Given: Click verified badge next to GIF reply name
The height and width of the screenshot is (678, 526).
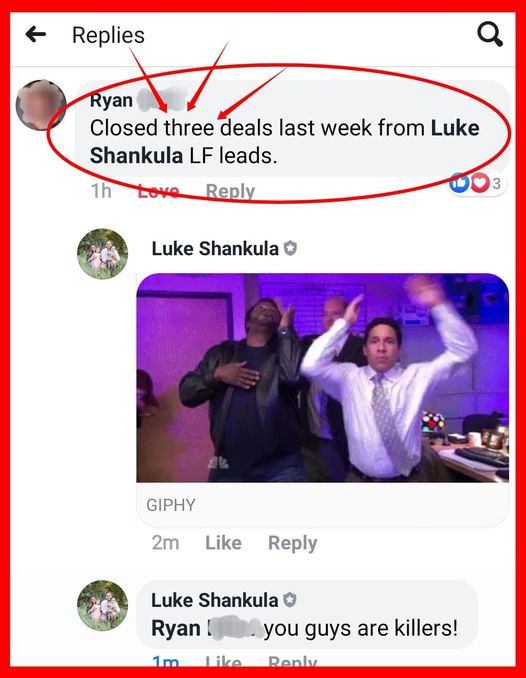Looking at the screenshot, I should click(290, 248).
